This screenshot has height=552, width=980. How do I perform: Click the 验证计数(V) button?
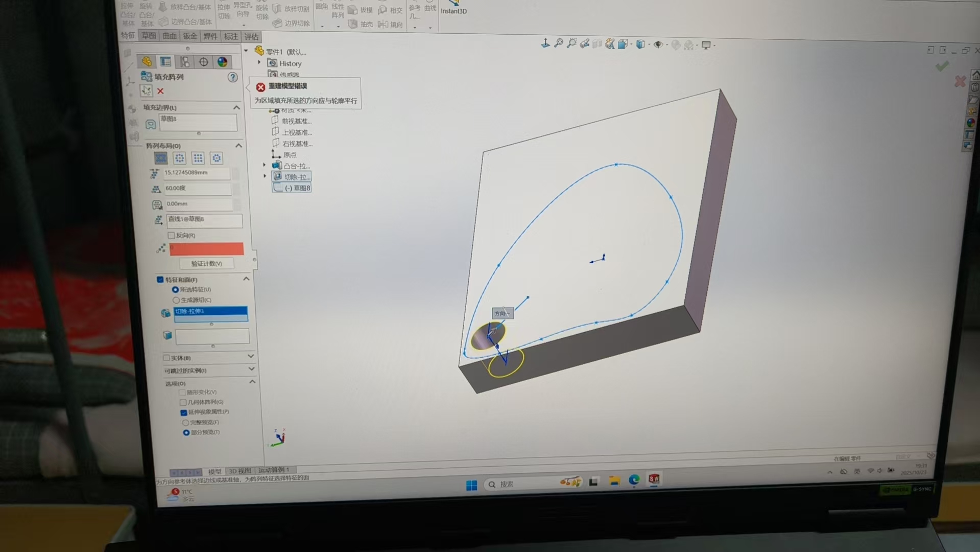click(206, 264)
